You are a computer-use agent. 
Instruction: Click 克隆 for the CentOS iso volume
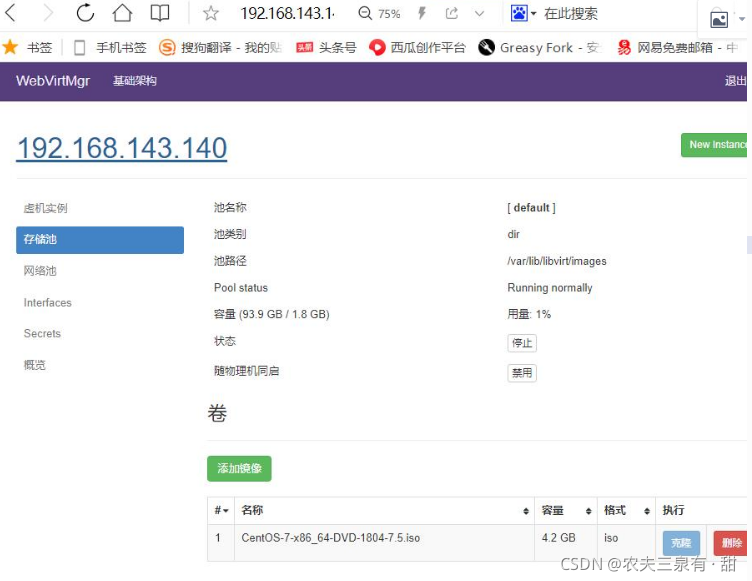click(681, 543)
